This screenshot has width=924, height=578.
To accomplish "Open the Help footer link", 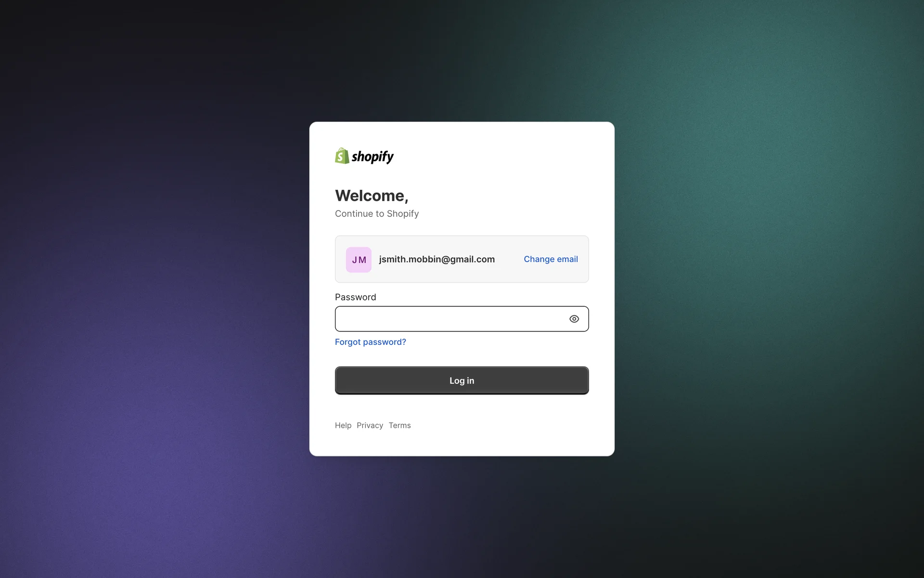I will click(343, 425).
